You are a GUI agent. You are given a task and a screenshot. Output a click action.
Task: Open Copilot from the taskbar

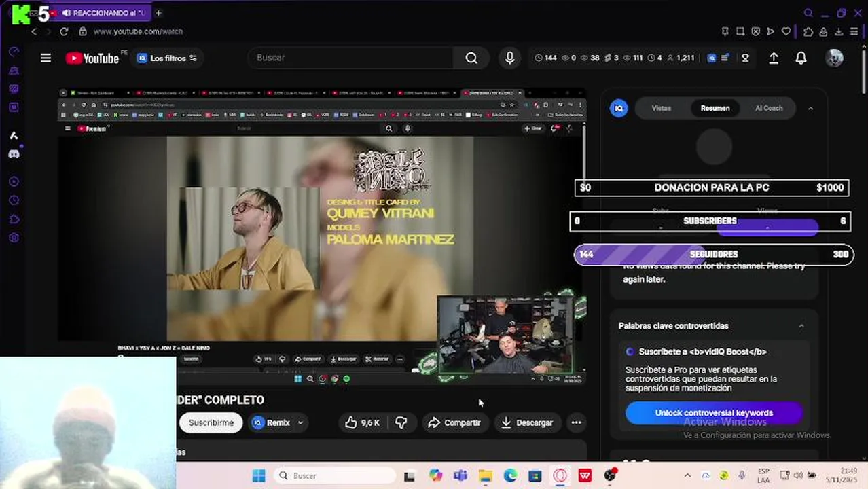pyautogui.click(x=435, y=475)
